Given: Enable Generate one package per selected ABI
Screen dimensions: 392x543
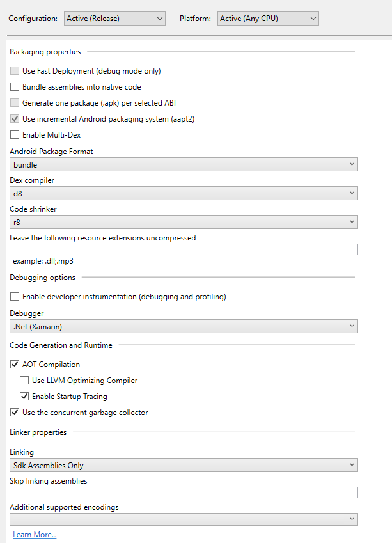Looking at the screenshot, I should point(15,102).
